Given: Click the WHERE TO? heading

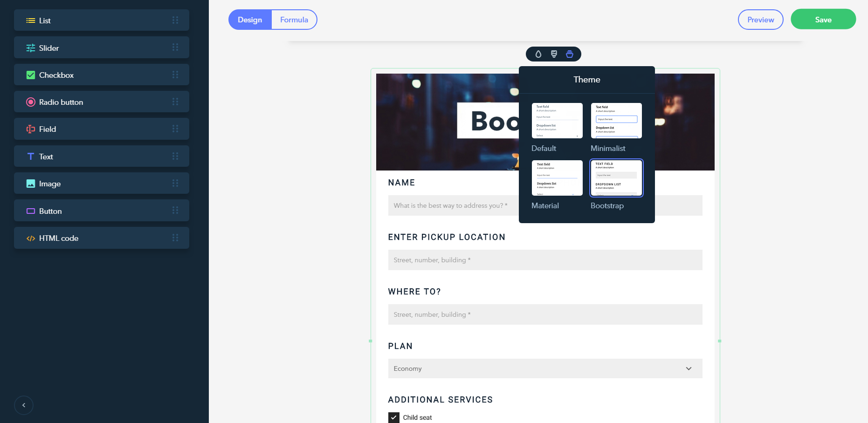Looking at the screenshot, I should pos(414,292).
